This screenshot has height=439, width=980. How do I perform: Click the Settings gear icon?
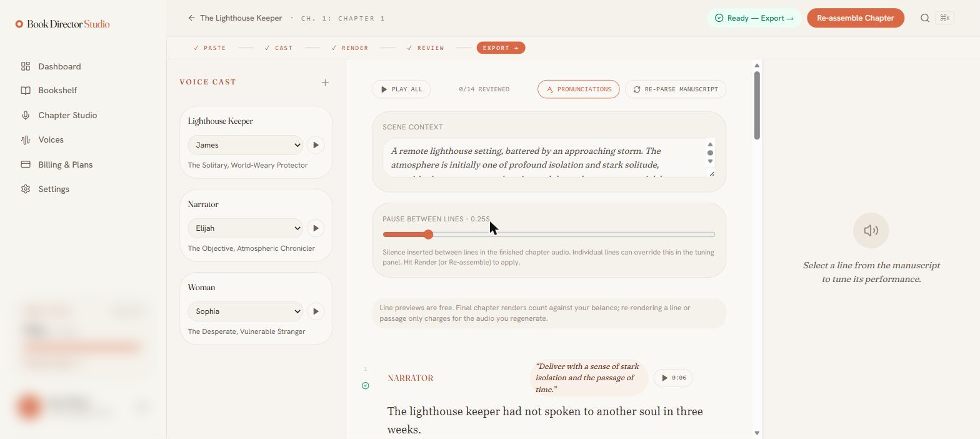click(26, 189)
